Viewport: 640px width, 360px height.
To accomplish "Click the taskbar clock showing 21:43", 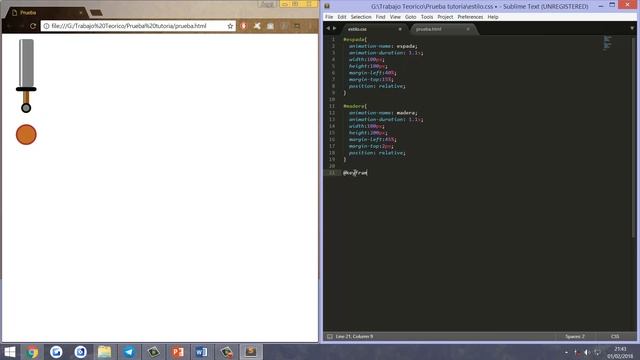I will coord(620,352).
